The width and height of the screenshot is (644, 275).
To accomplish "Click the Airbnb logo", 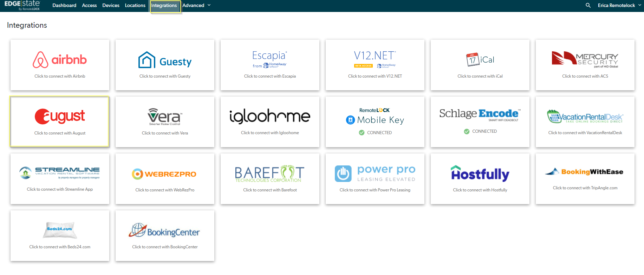I will coord(60,60).
